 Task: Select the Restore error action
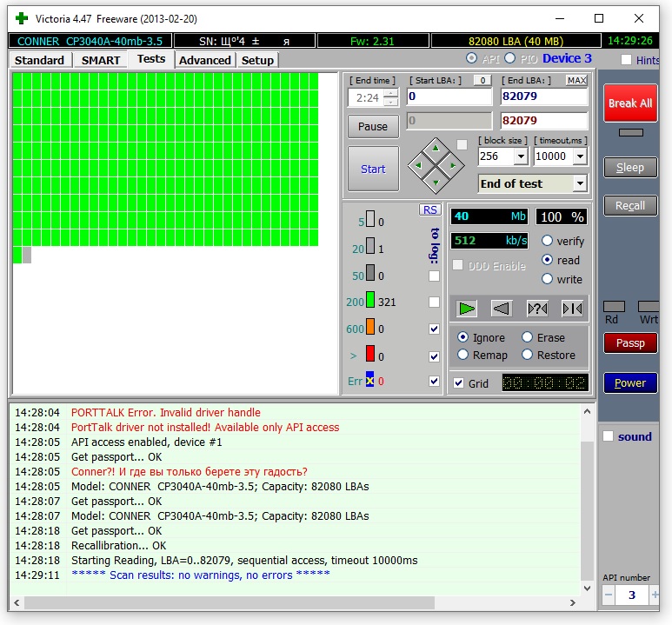[x=527, y=355]
